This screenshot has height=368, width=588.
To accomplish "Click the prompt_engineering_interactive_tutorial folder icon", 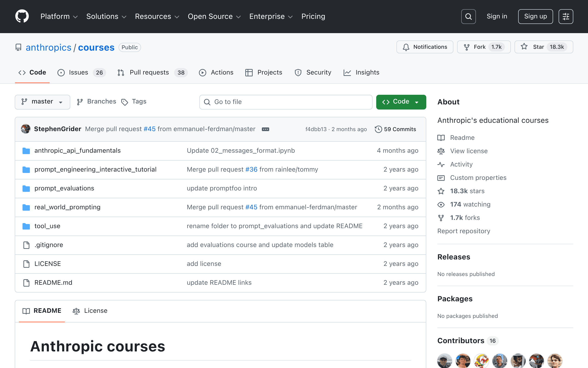I will 26,170.
